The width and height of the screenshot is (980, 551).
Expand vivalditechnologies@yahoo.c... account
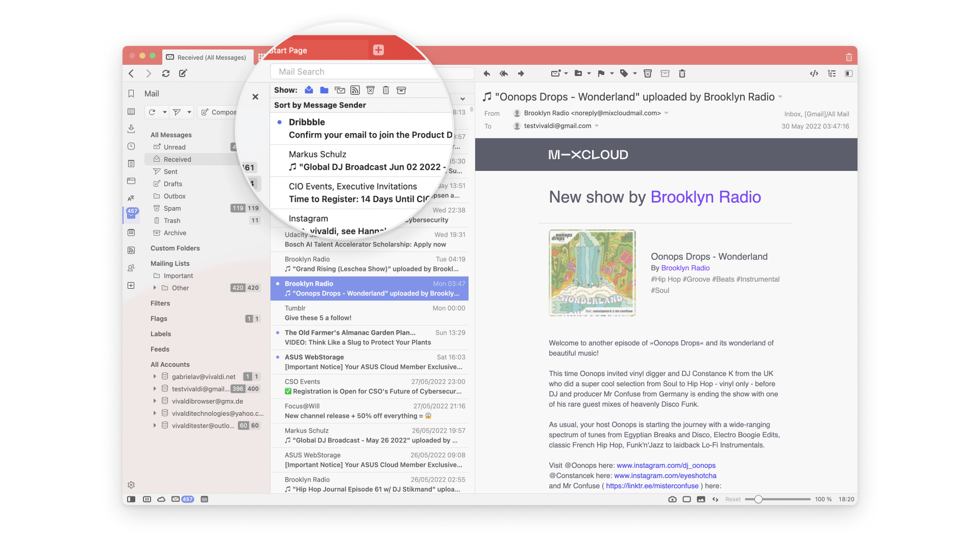click(154, 413)
